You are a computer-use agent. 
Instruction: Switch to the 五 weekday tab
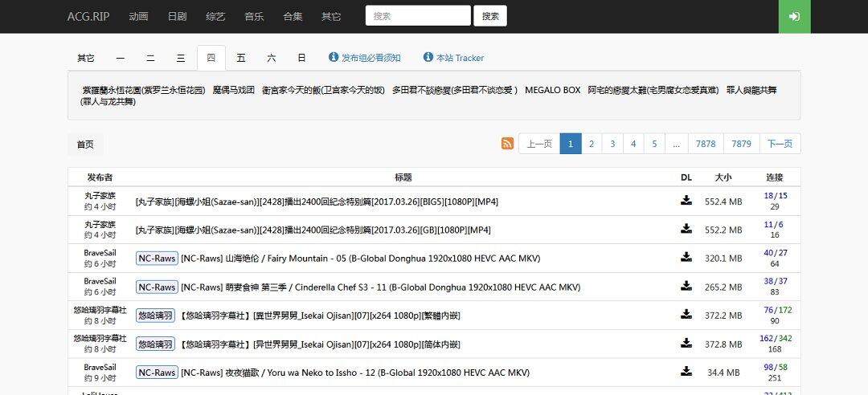pos(241,58)
